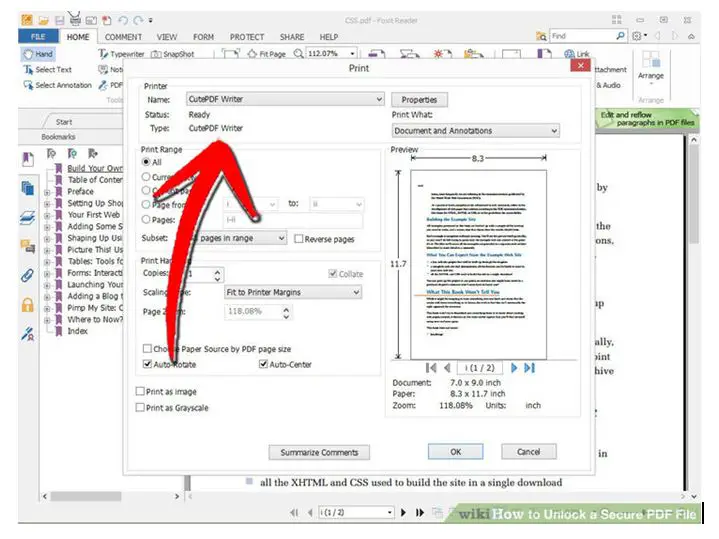Take a SnapShot of the page
719x539 pixels.
click(x=172, y=54)
